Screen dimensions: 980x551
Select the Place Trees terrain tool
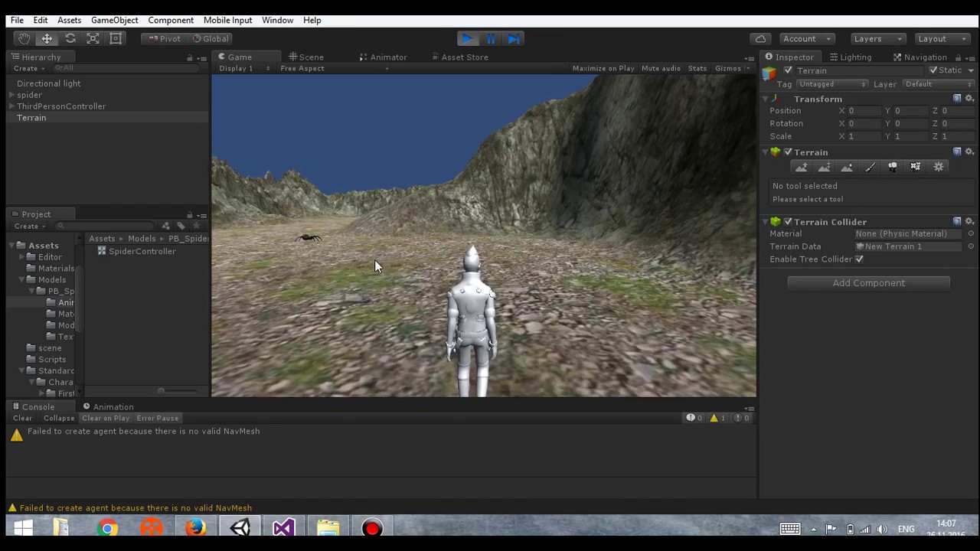pos(893,167)
